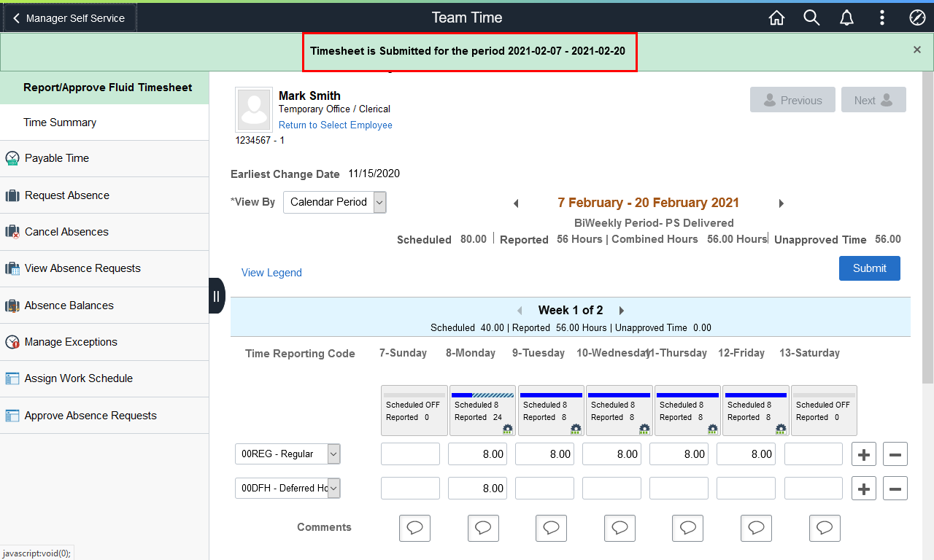Click the Previous employee button
Screen dimensions: 934x560
coord(792,100)
